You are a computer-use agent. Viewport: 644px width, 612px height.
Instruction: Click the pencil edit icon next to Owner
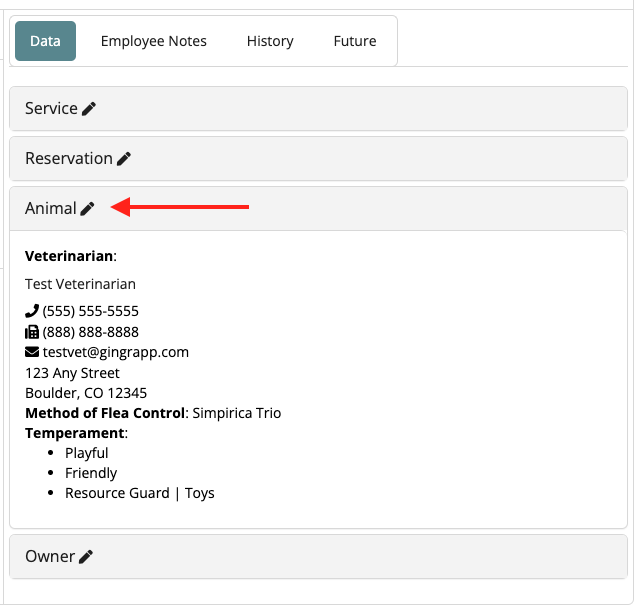pyautogui.click(x=86, y=557)
